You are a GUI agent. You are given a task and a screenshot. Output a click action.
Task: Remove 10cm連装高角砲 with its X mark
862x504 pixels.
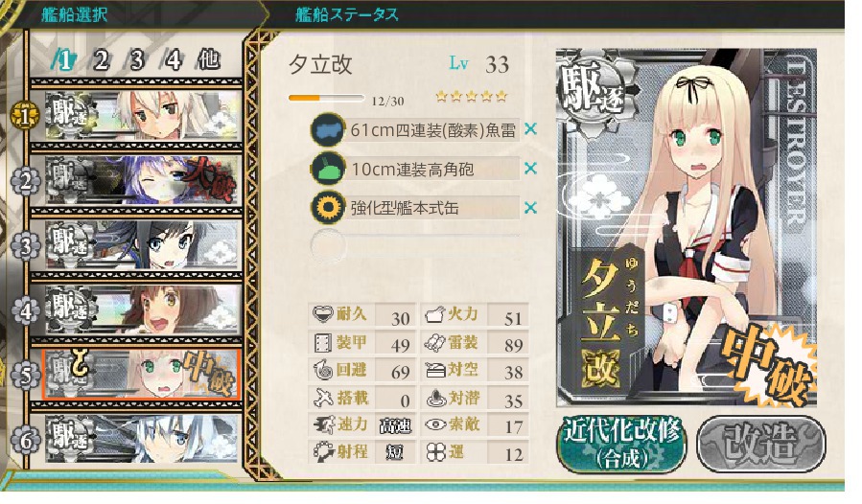click(530, 169)
